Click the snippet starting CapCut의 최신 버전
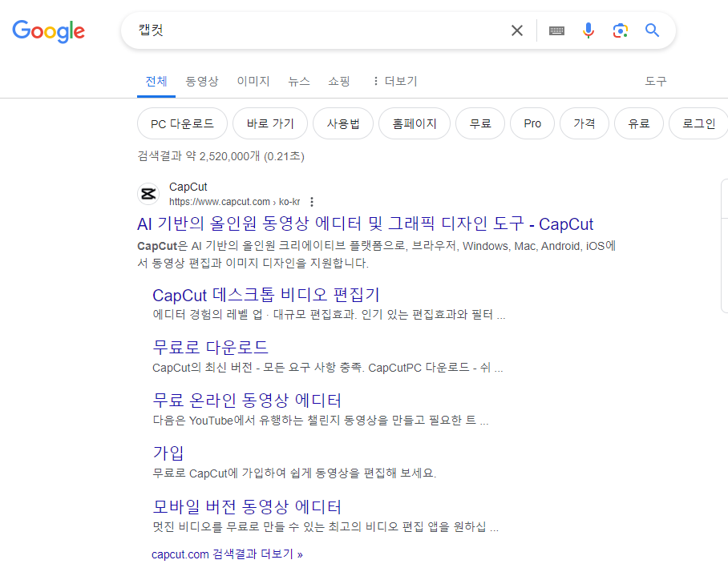 point(328,368)
